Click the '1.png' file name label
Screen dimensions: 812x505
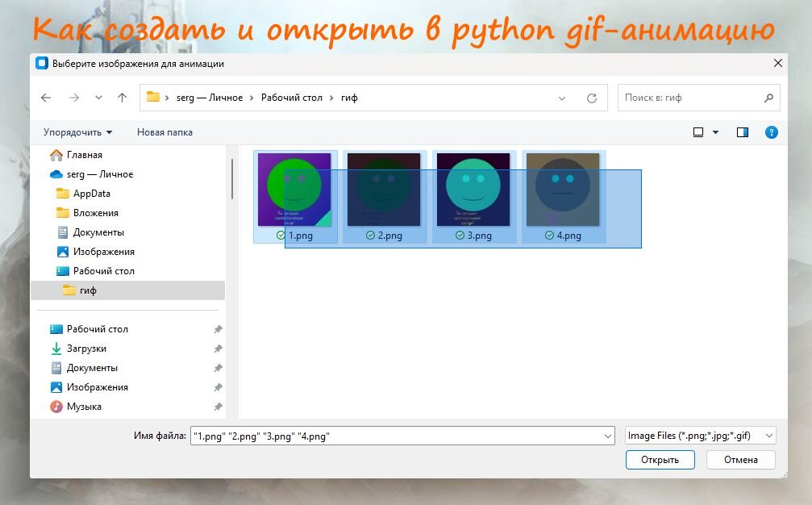300,236
